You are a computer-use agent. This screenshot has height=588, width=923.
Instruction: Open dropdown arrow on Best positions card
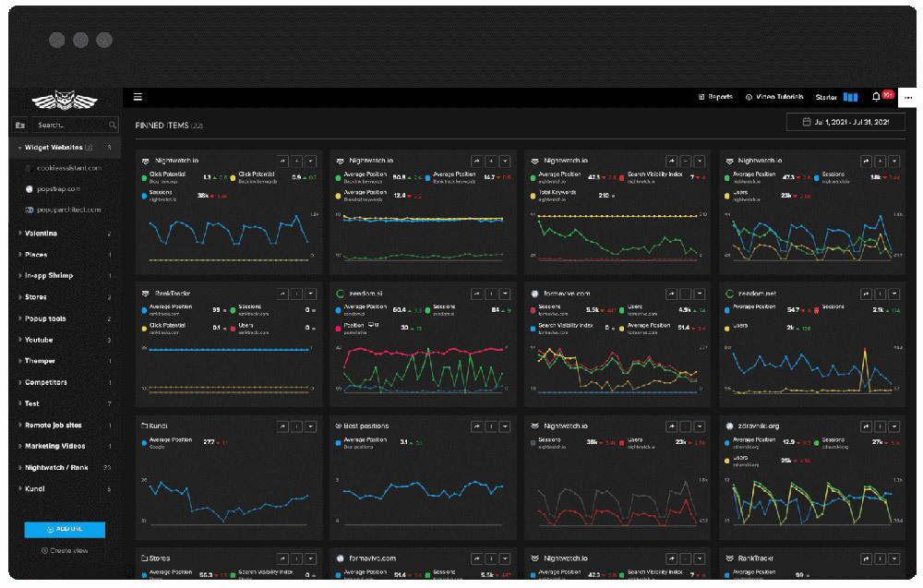[505, 426]
